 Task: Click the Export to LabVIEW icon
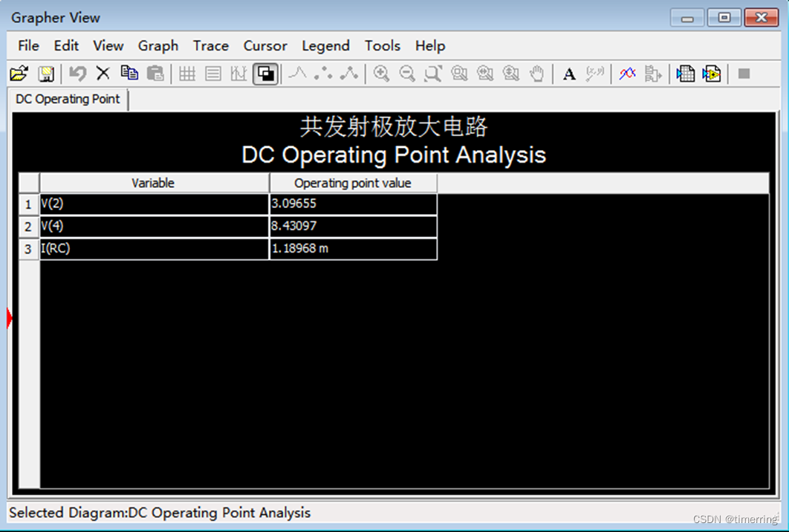[712, 74]
